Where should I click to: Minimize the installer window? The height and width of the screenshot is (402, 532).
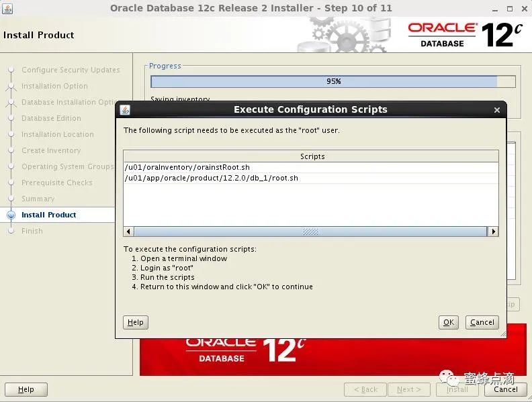(495, 9)
